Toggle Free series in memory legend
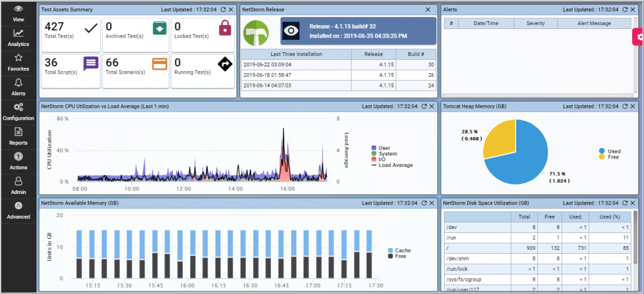Viewport: 644px width, 294px height. [397, 256]
